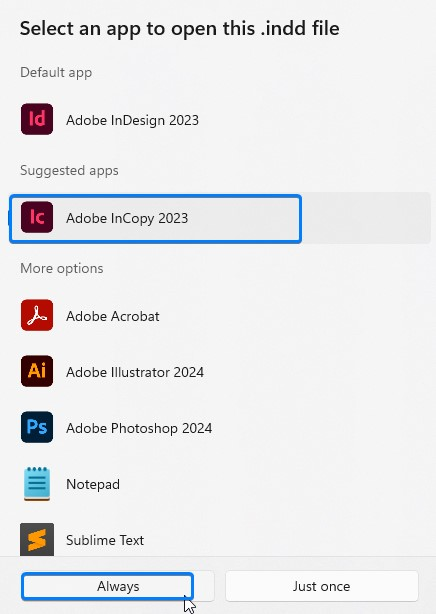
Task: Click the Illustrator Ai icon
Action: [x=37, y=371]
